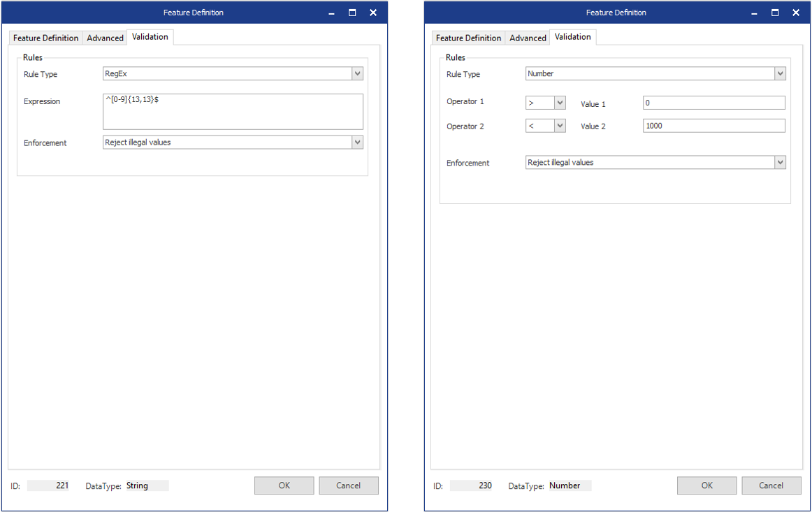The image size is (812, 512).
Task: Open the Operator 2 dropdown
Action: (x=560, y=126)
